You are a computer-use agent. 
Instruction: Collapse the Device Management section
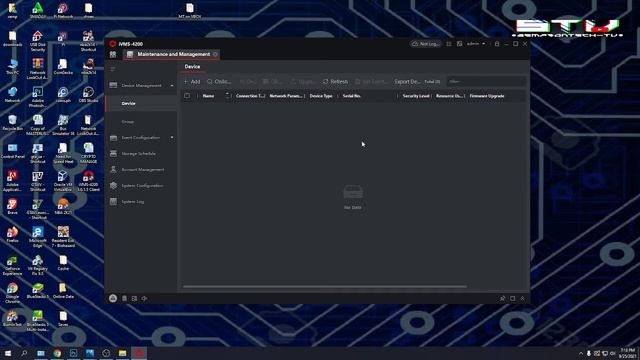pos(172,86)
